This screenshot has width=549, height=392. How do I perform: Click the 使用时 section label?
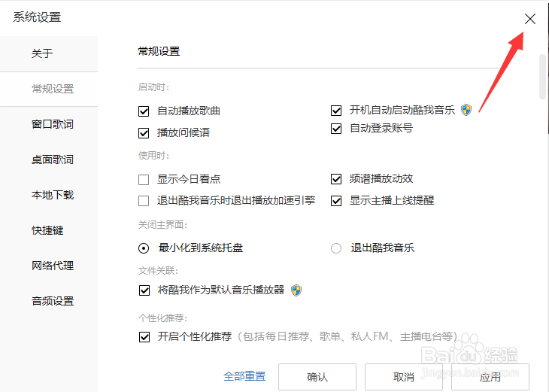point(153,156)
